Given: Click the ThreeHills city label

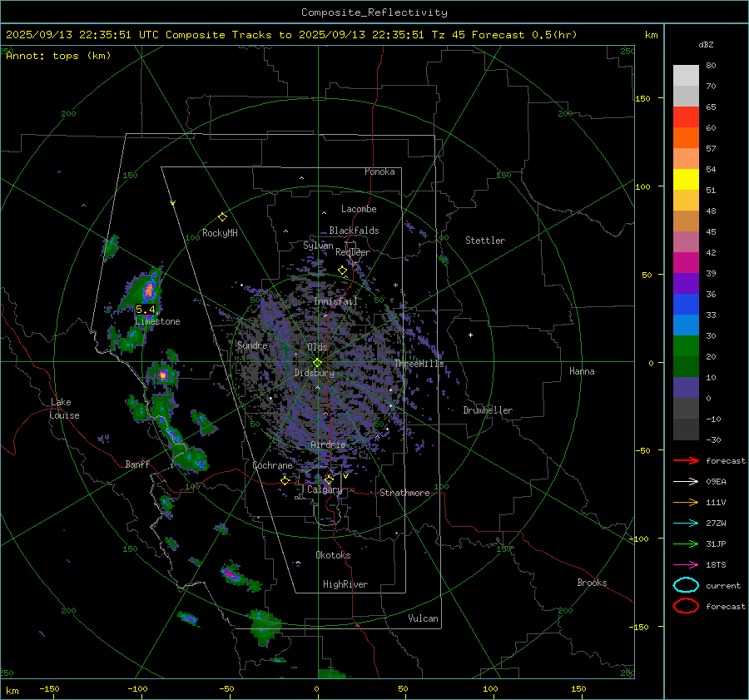Looking at the screenshot, I should click(419, 364).
